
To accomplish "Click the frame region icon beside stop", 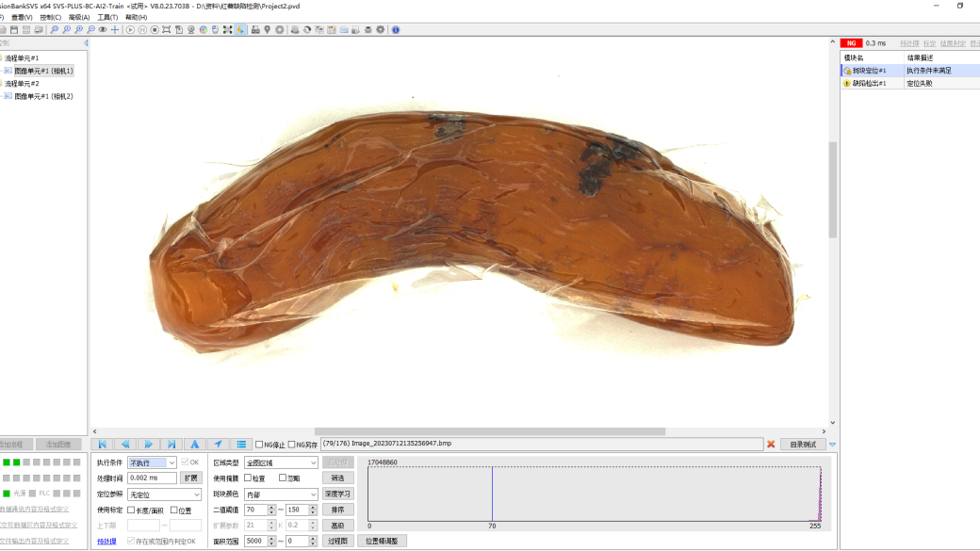I will (166, 29).
